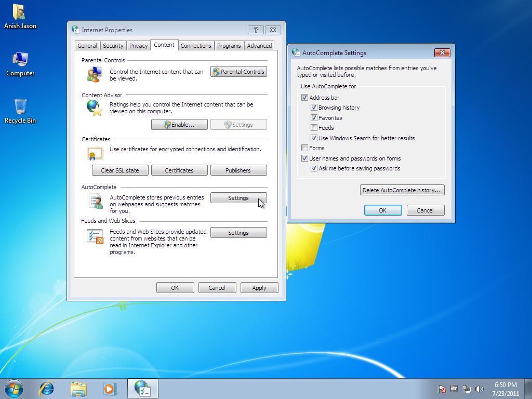Open the network tray icon
Viewport: 532px width, 399px height.
pos(467,389)
